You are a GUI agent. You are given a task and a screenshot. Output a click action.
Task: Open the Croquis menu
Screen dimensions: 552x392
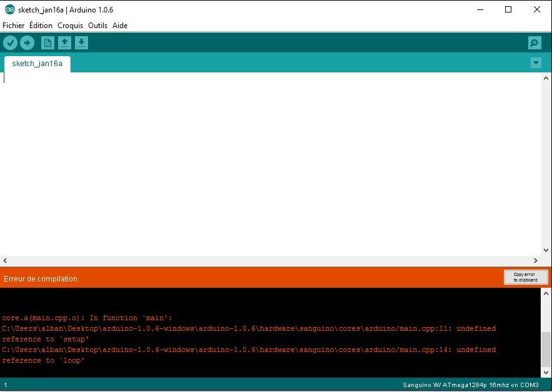tap(71, 26)
